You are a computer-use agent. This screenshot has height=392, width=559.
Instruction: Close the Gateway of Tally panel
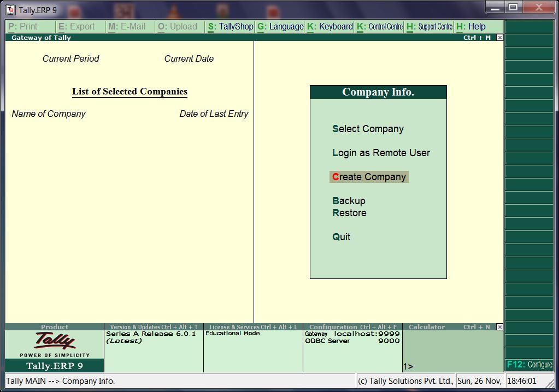[499, 38]
